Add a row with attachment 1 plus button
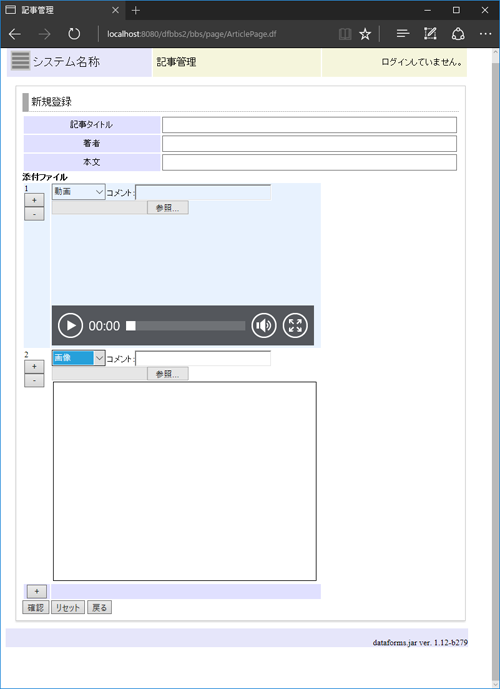Viewport: 500px width, 689px height. coord(34,200)
